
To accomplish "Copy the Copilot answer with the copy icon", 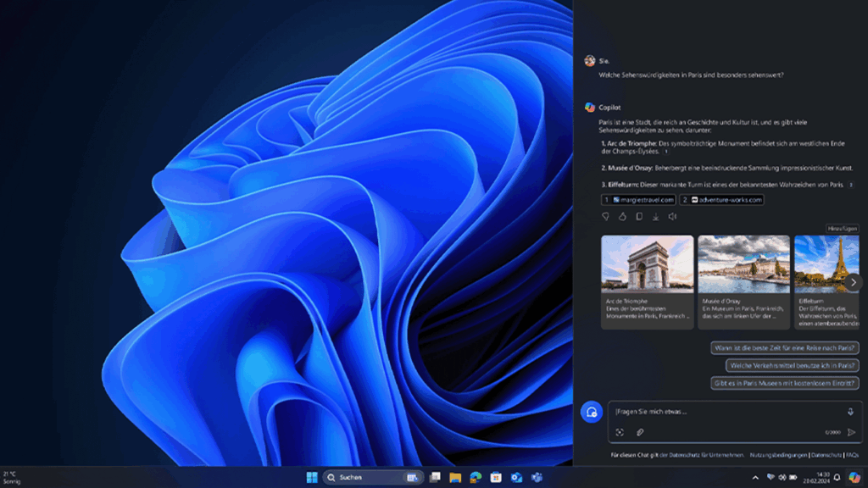I will (x=639, y=217).
